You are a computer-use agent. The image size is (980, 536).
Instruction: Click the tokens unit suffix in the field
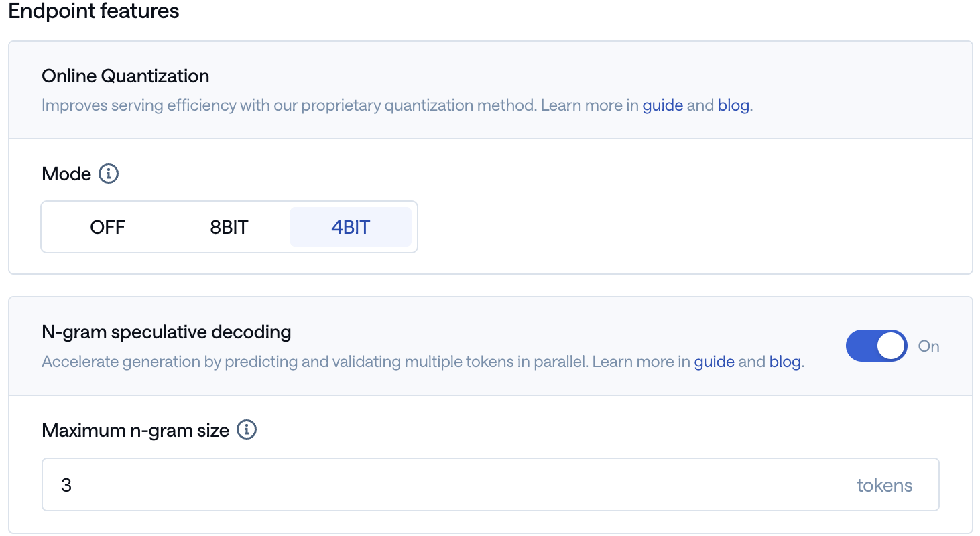click(x=884, y=485)
